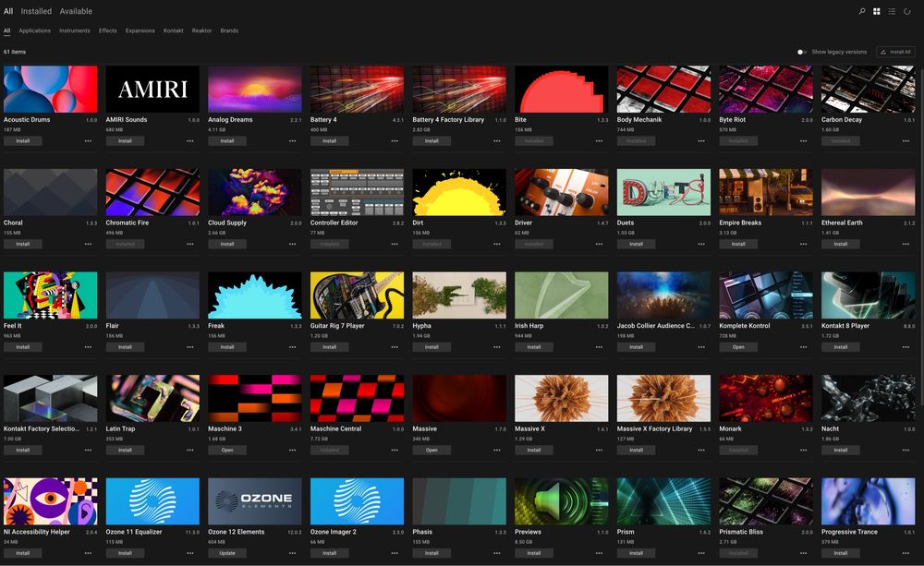Select the Jacob Collier Audience Choir thumbnail
This screenshot has height=566, width=924.
point(663,295)
